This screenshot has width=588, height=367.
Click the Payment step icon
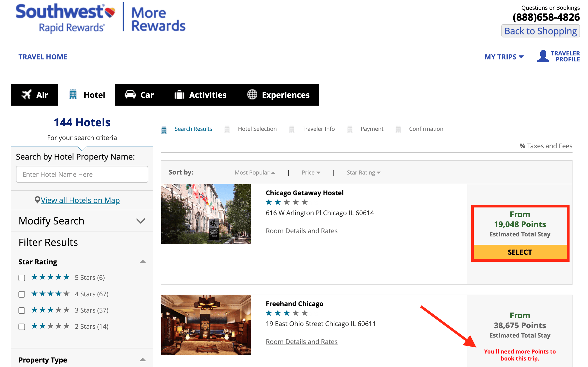350,129
